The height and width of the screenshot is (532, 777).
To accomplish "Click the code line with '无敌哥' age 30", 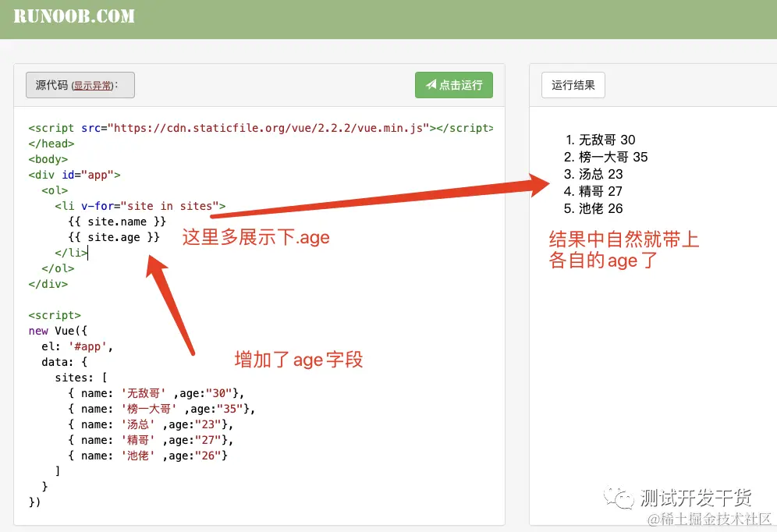I will (156, 393).
